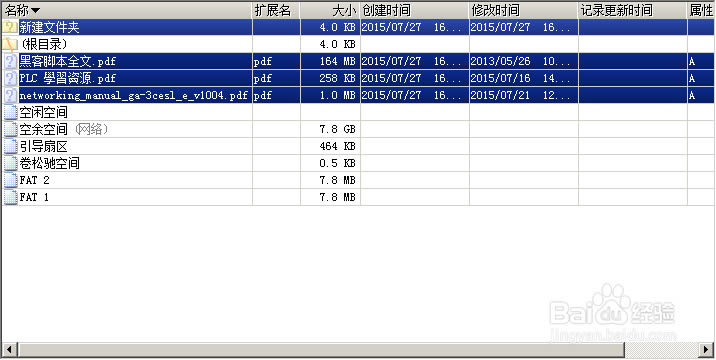Sort by 扩展名 column header

[276, 10]
